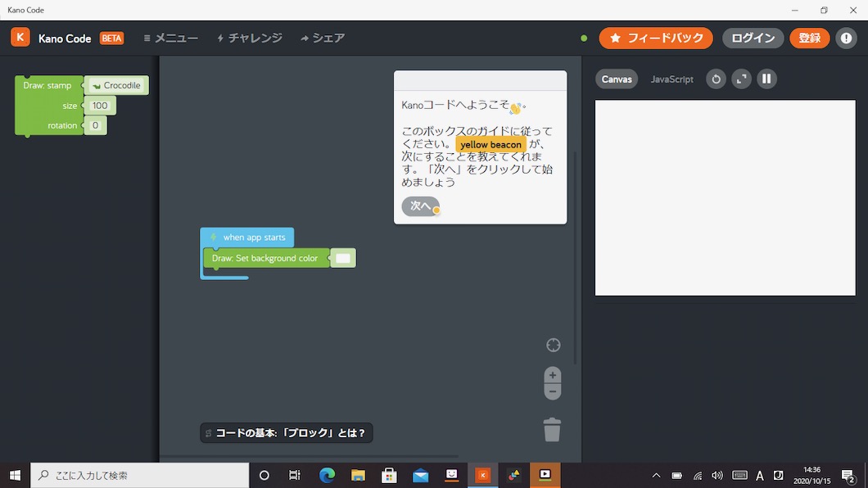Image resolution: width=868 pixels, height=488 pixels.
Task: Click the orange Kano K logo
Action: (20, 38)
